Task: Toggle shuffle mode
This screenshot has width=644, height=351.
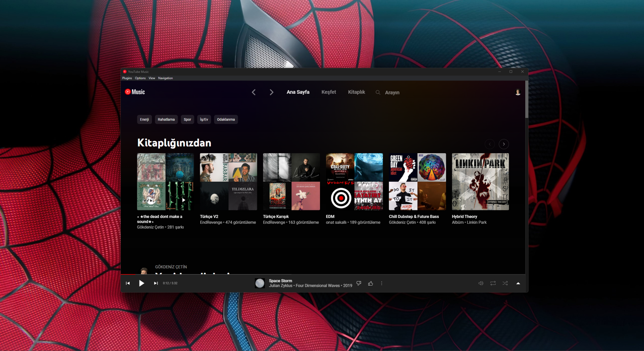Action: click(505, 283)
